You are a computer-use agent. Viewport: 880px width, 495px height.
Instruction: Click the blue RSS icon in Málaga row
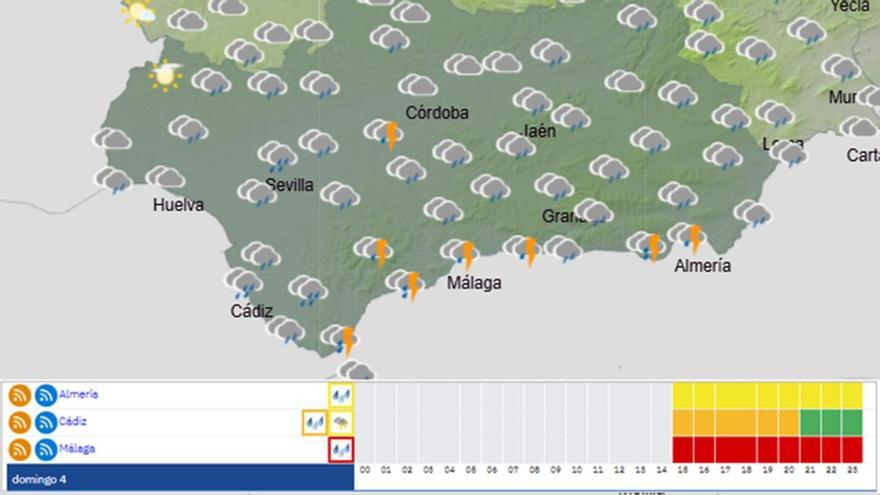pos(46,450)
